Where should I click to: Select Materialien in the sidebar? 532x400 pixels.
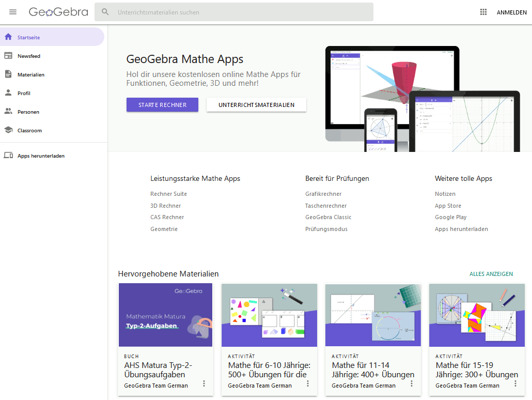31,75
